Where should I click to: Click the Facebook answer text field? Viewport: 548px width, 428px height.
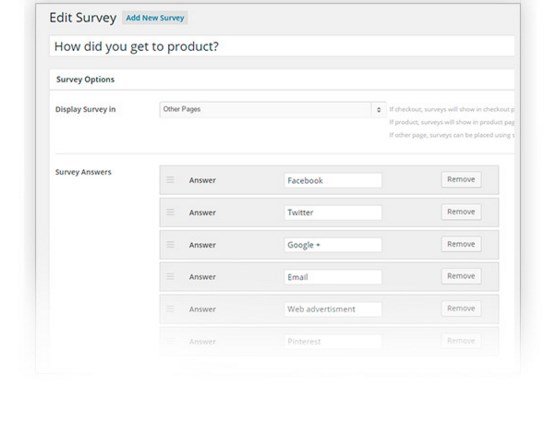tap(333, 180)
